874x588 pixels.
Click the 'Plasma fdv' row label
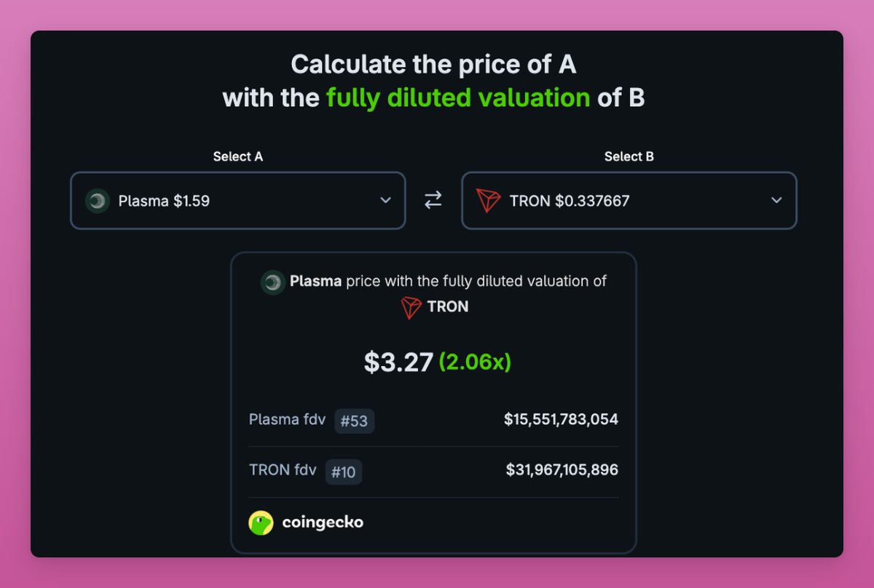tap(287, 420)
